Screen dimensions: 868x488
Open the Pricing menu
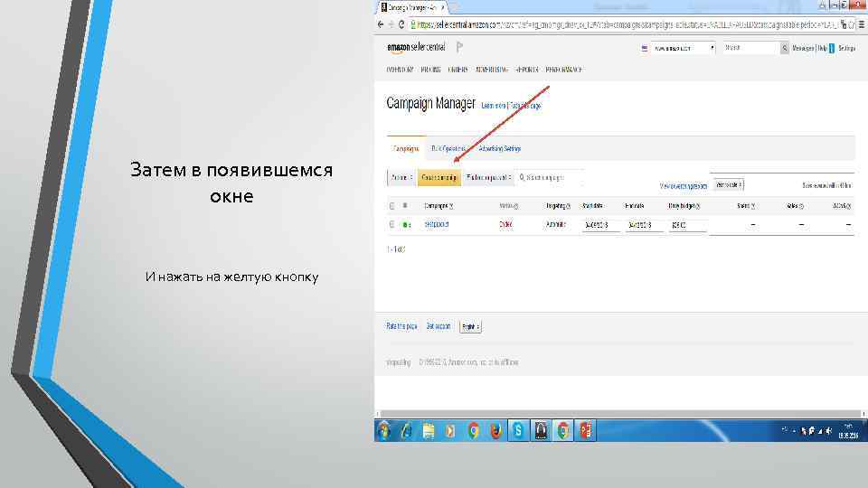point(430,70)
